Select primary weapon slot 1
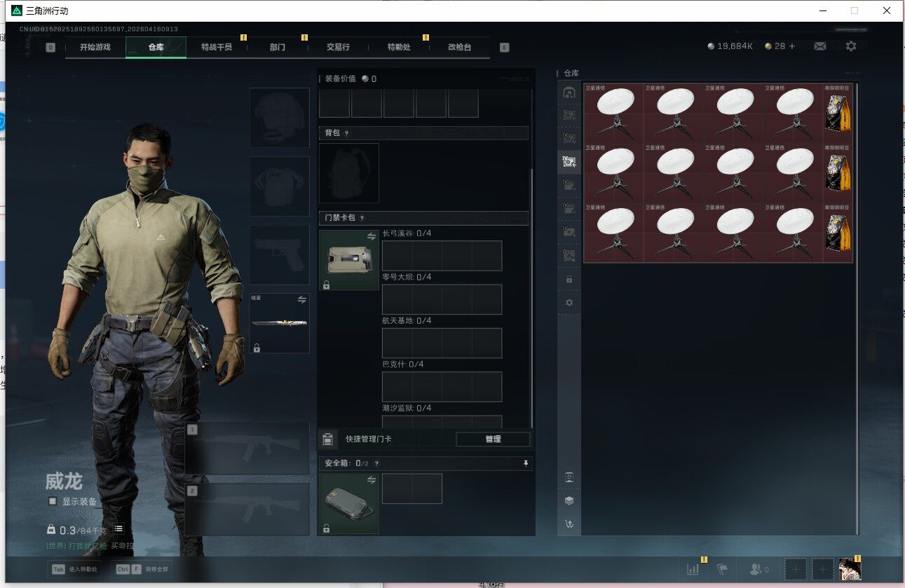 [247, 449]
